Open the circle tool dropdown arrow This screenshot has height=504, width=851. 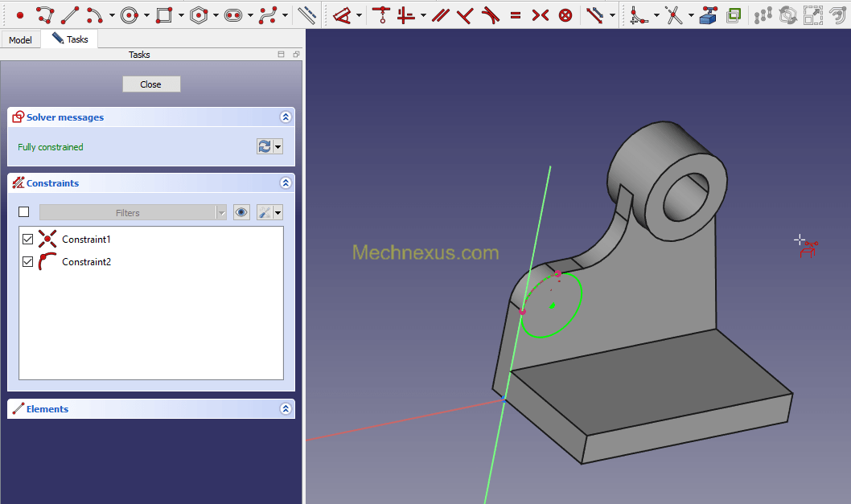146,15
